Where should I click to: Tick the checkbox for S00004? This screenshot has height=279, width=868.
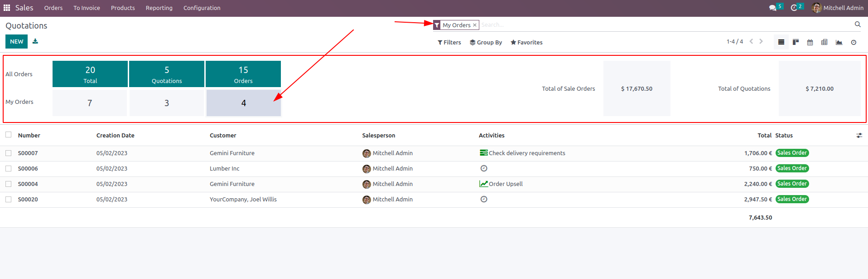click(x=8, y=184)
